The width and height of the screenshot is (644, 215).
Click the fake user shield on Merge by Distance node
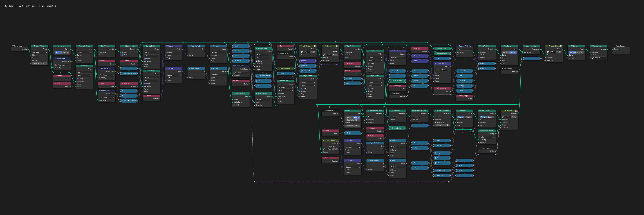point(560,52)
